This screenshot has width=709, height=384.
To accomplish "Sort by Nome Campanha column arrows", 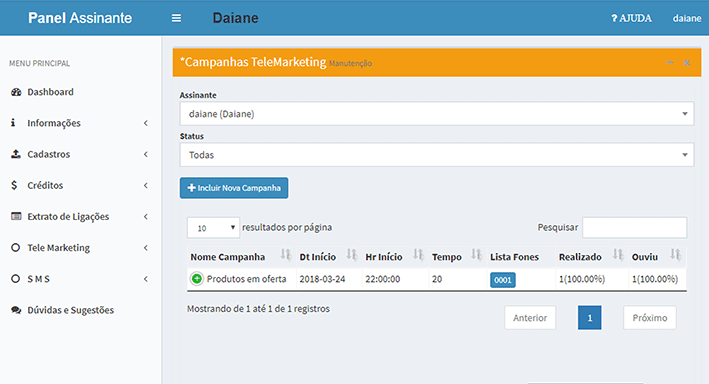I will [286, 255].
